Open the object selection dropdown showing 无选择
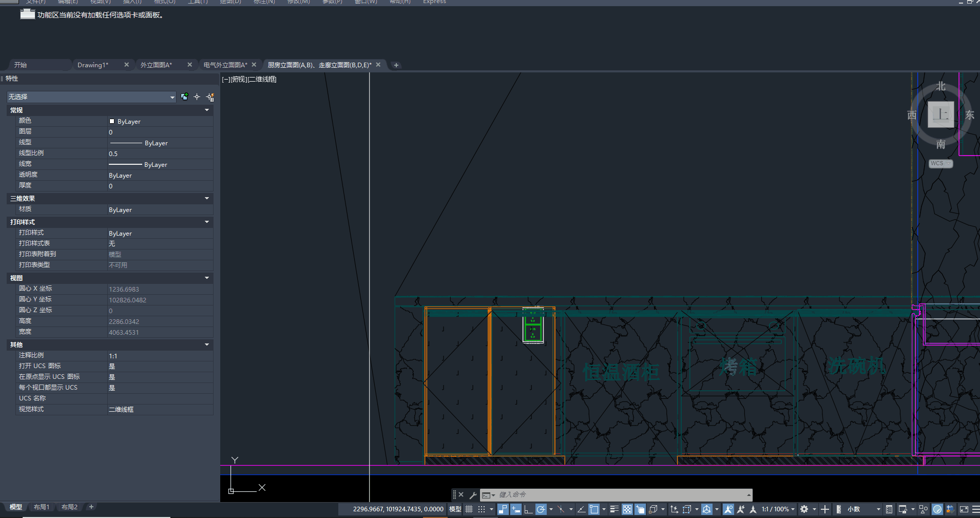Viewport: 980px width, 518px height. coord(91,97)
